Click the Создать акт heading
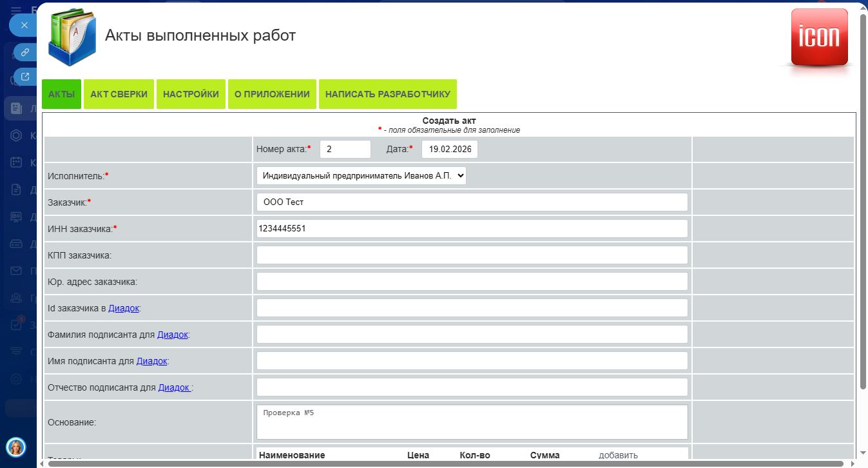The width and height of the screenshot is (868, 468). [448, 121]
